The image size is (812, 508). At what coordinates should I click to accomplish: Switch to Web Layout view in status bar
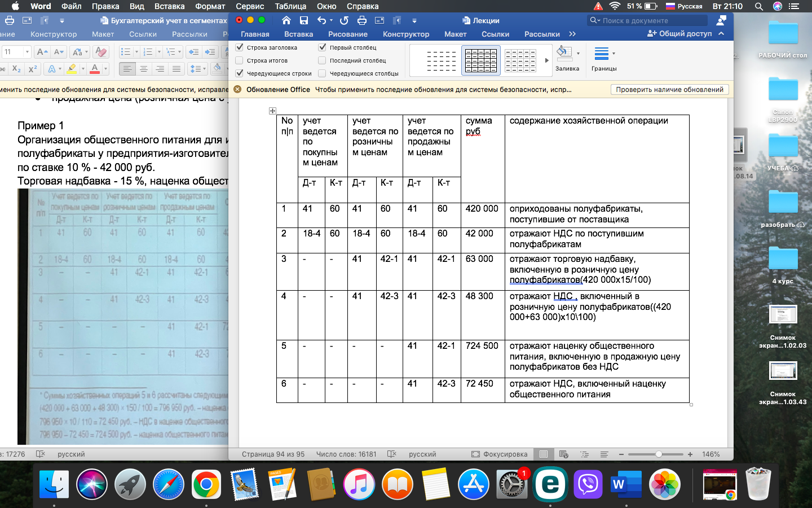(564, 454)
